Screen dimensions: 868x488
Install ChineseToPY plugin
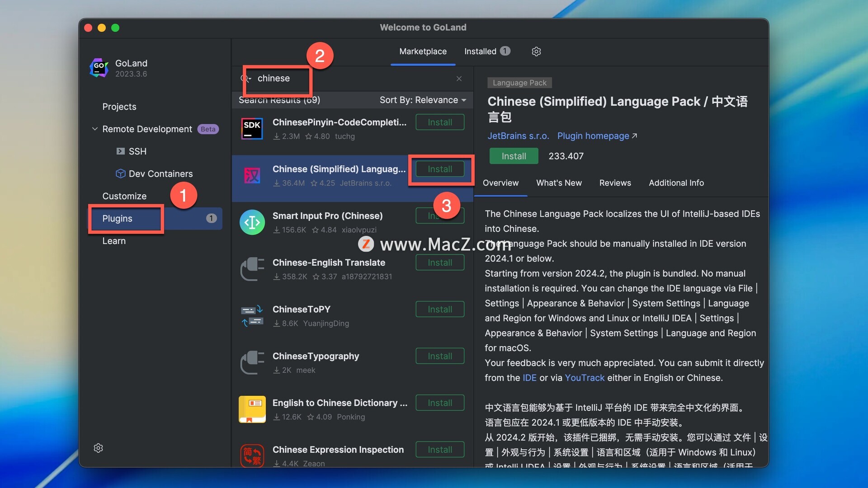point(440,310)
